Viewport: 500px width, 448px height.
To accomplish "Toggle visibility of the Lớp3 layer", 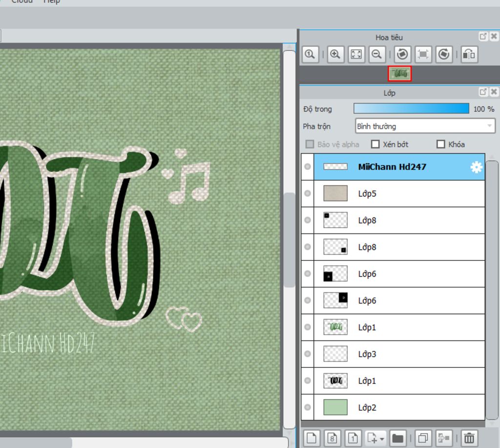I will pyautogui.click(x=308, y=354).
